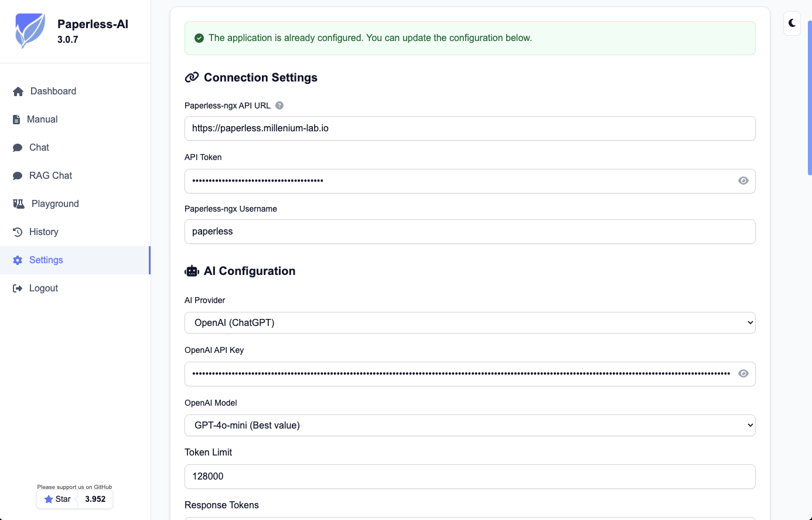Click the Connection Settings heading

261,77
